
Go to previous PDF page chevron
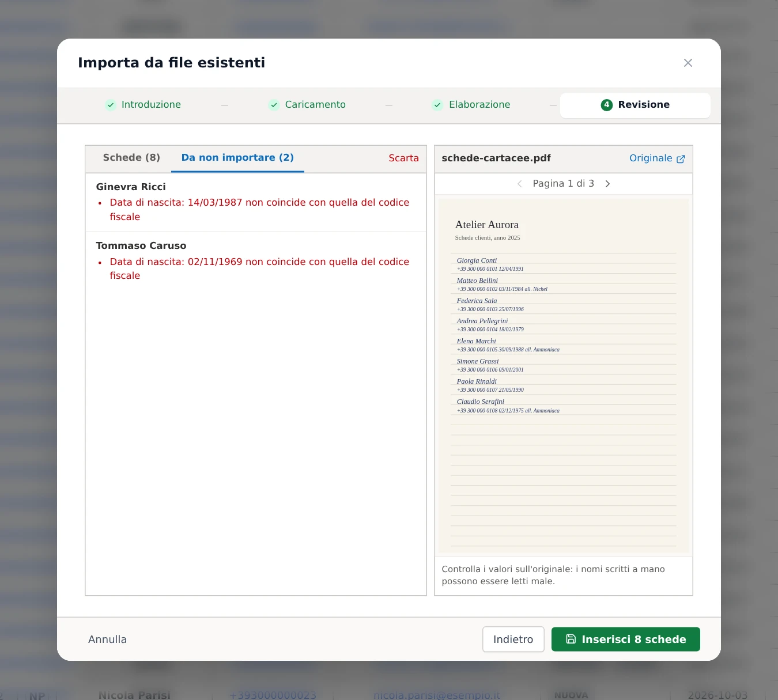tap(520, 184)
